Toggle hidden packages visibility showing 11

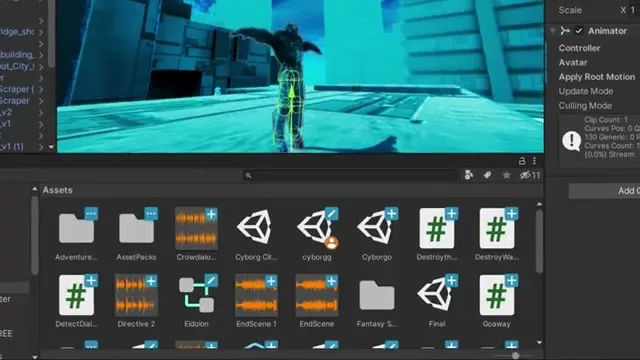530,175
